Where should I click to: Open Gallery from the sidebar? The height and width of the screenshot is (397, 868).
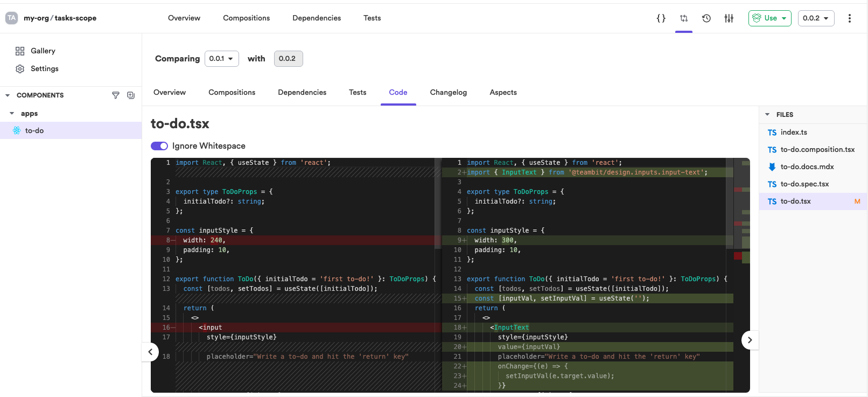pyautogui.click(x=43, y=51)
